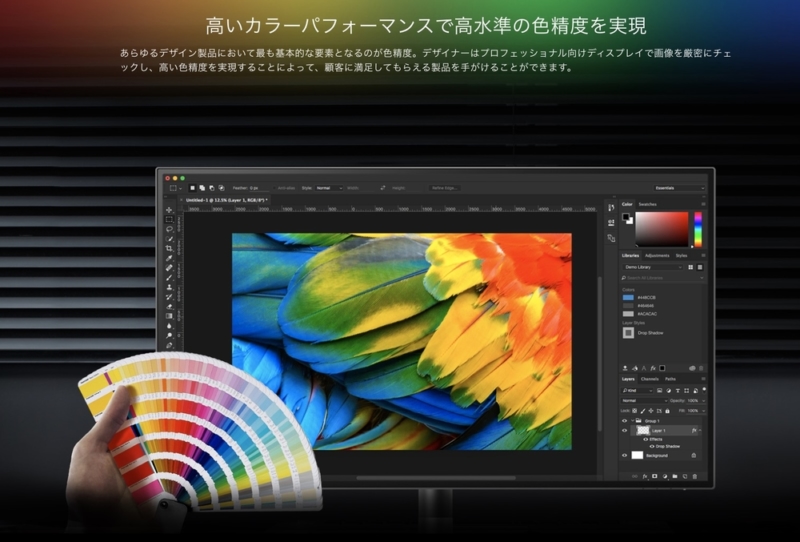Choose Add to Selection mode

coord(202,188)
